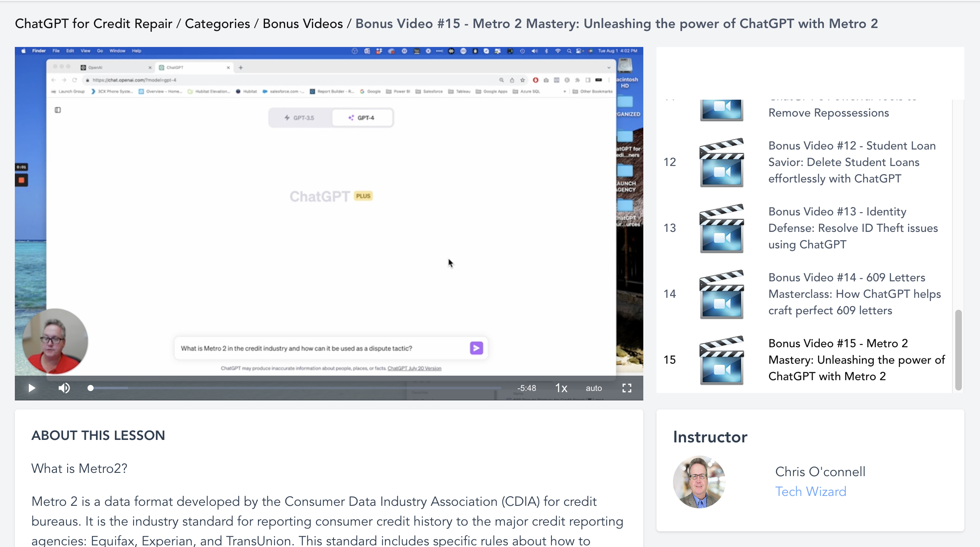This screenshot has width=980, height=547.
Task: Click the current breadcrumb Bonus Video #15 title
Action: (x=617, y=23)
